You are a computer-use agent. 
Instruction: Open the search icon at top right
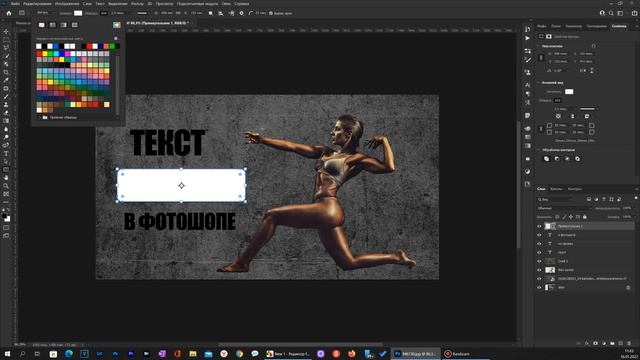[x=611, y=13]
